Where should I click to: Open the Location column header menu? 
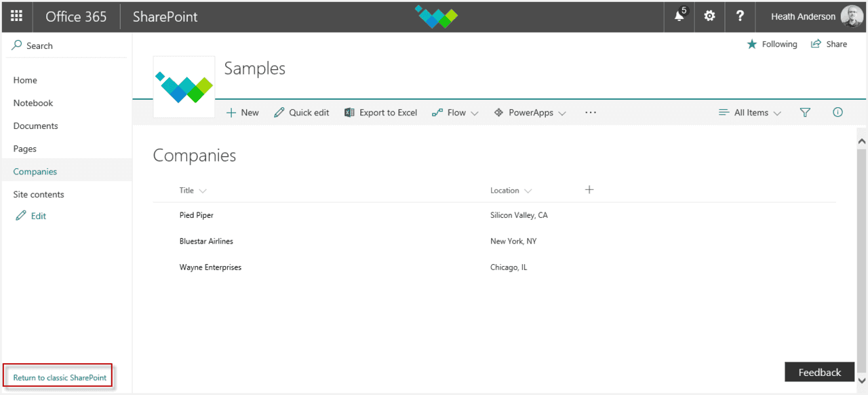pyautogui.click(x=511, y=191)
